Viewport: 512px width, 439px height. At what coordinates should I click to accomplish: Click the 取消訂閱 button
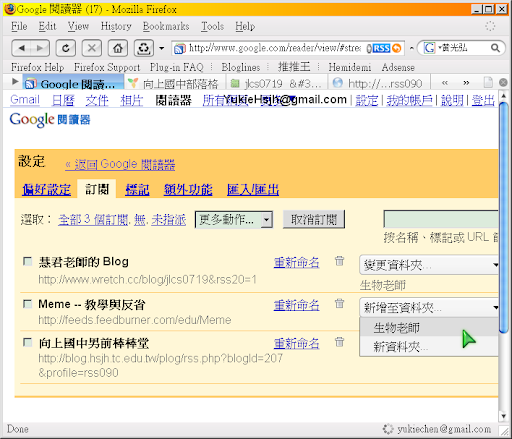point(314,219)
